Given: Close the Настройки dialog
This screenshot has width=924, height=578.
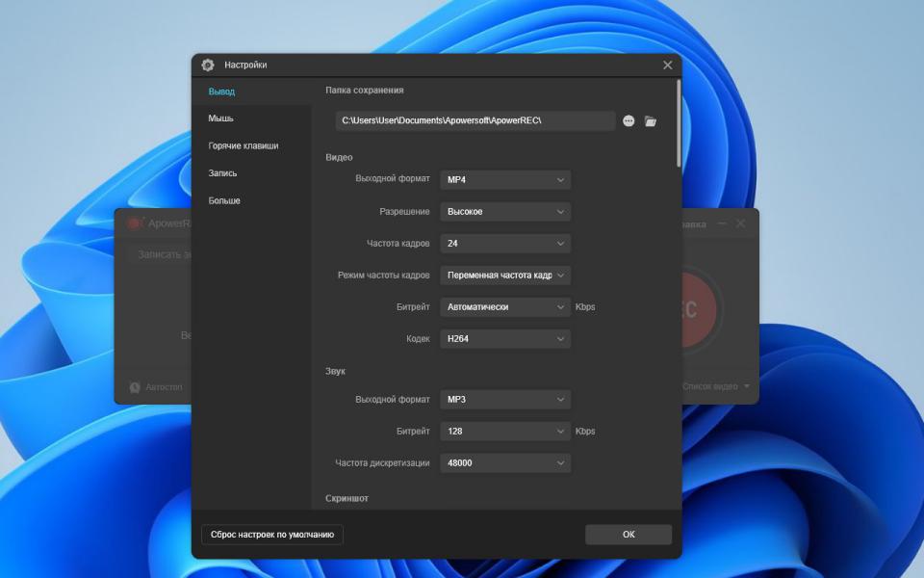Looking at the screenshot, I should (667, 65).
